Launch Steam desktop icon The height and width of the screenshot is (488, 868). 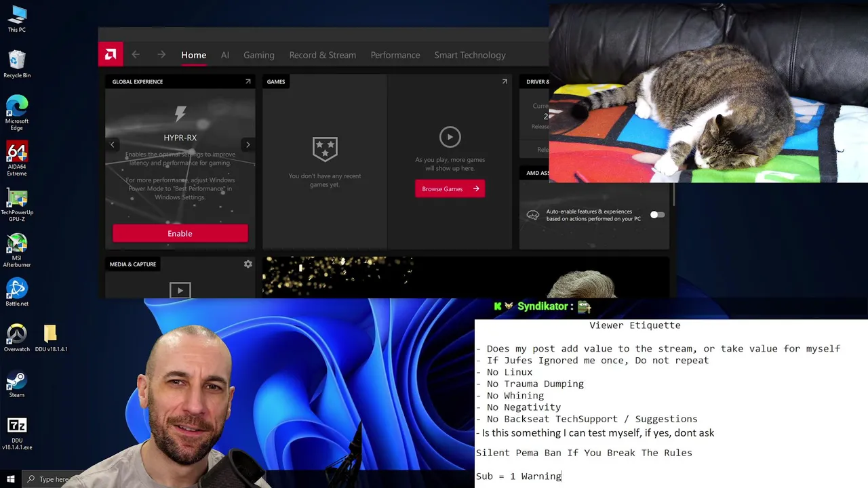(17, 384)
